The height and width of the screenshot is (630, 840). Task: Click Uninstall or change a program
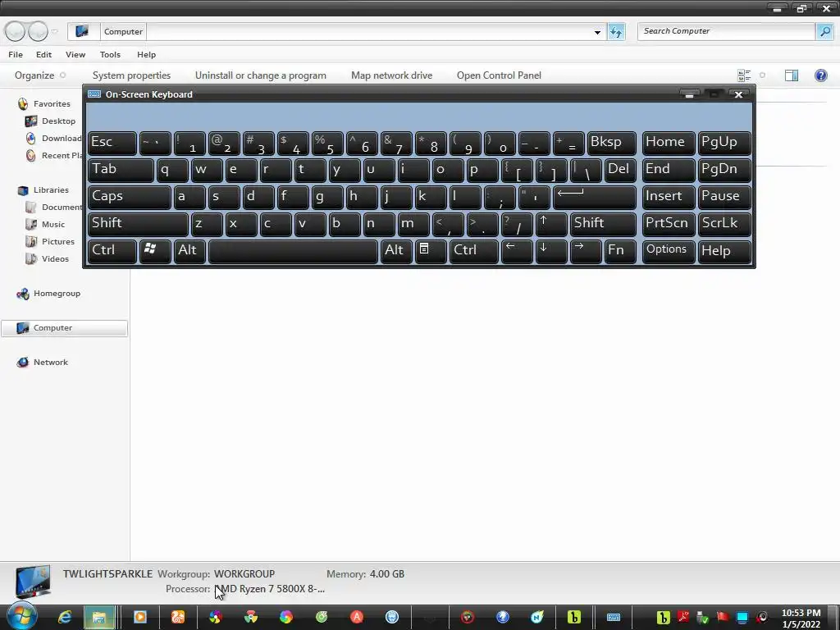[x=260, y=75]
